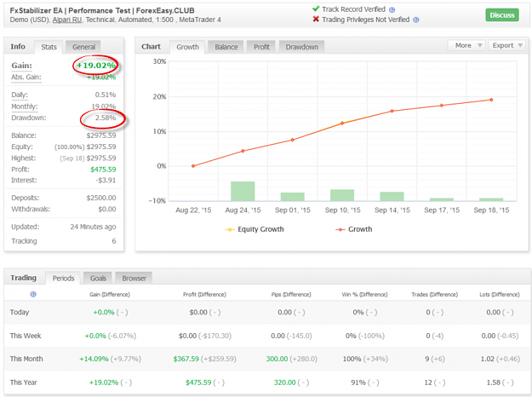
Task: Click the growth data point at Aug 22, '15
Action: 193,166
